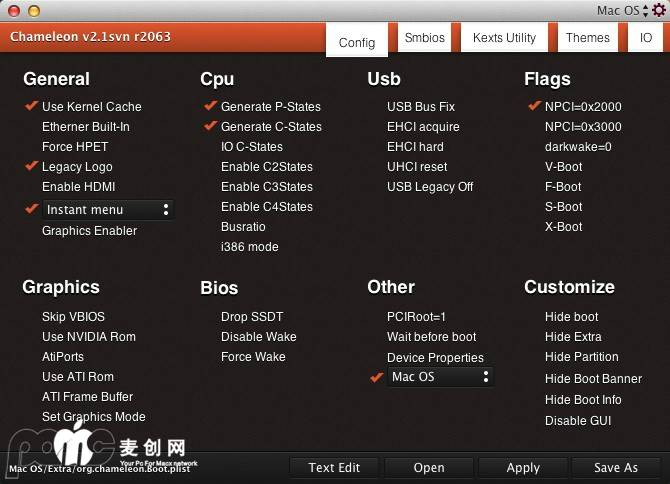Screen dimensions: 670x484
Task: Open the Kexts Utility tab
Action: click(x=504, y=38)
